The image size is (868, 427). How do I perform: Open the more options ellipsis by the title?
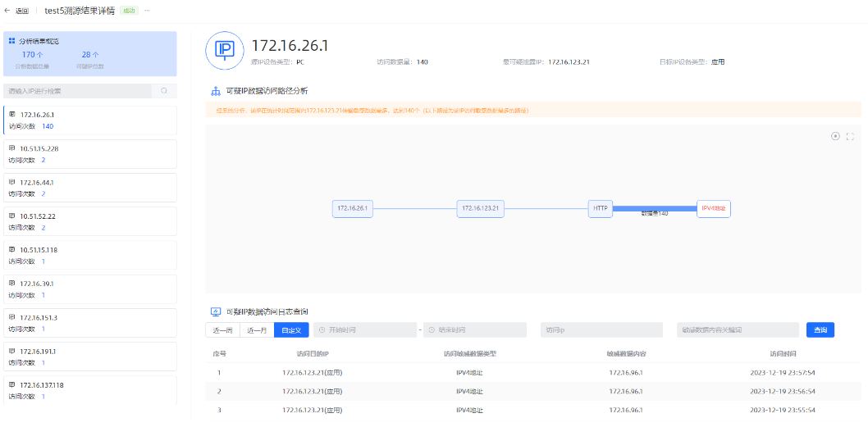[x=147, y=11]
